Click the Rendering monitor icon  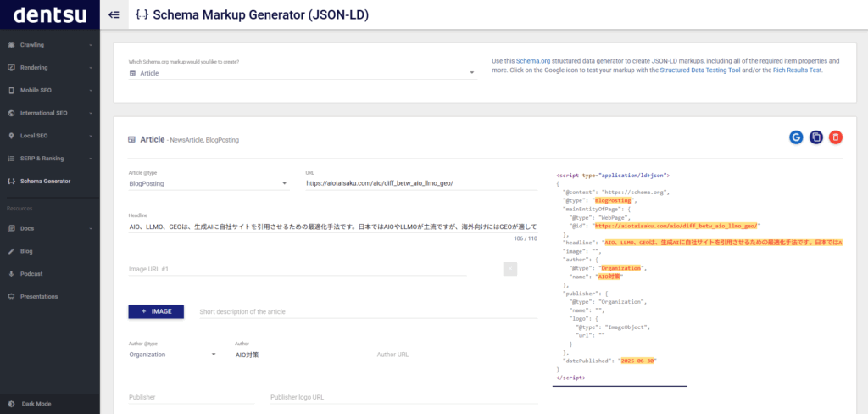pos(11,67)
